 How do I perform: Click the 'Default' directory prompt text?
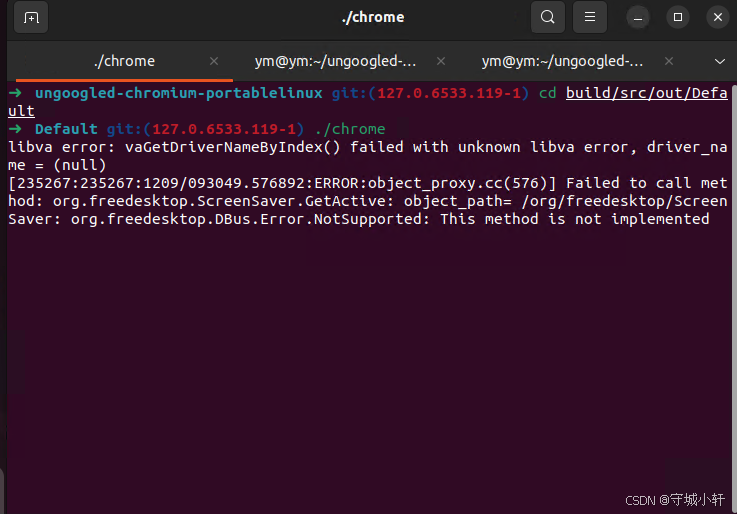66,129
